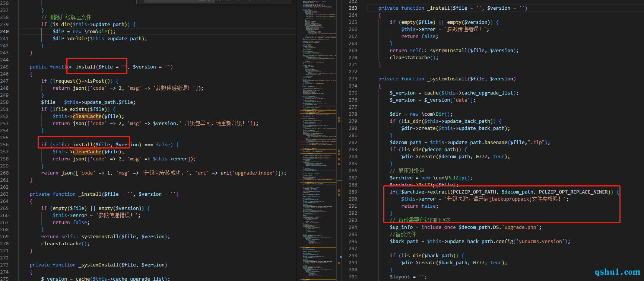
Task: Click 'if (!is_dir($this->update_back_path))' on line 279
Action: coord(445,121)
